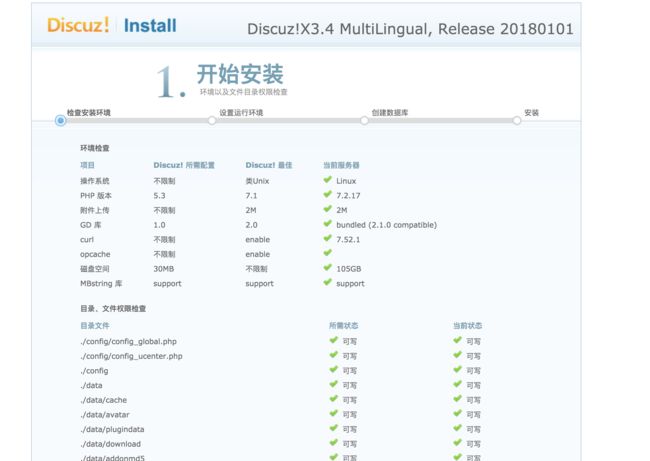Click the 当前状态 checkmark for the ./config row
650x461 pixels.
click(x=458, y=369)
